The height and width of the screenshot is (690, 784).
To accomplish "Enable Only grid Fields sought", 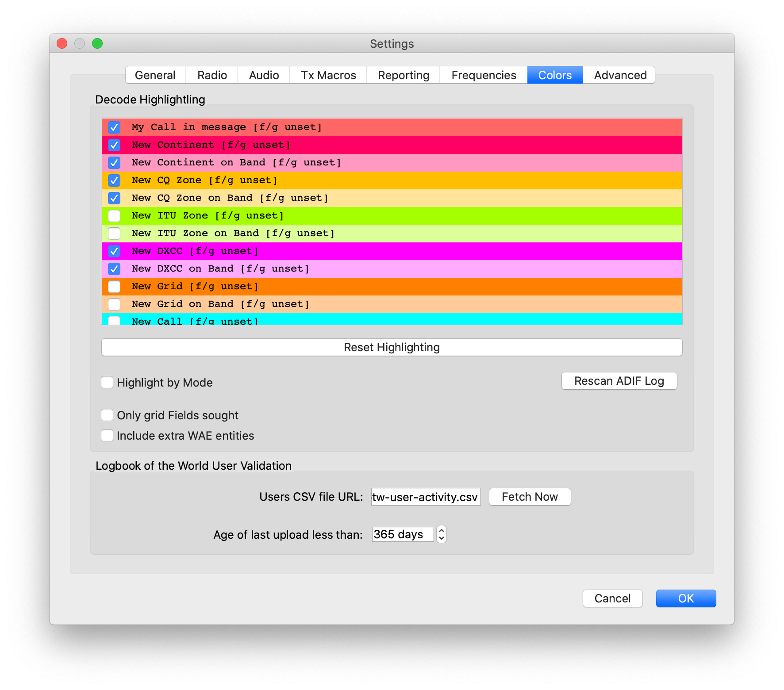I will click(x=107, y=415).
